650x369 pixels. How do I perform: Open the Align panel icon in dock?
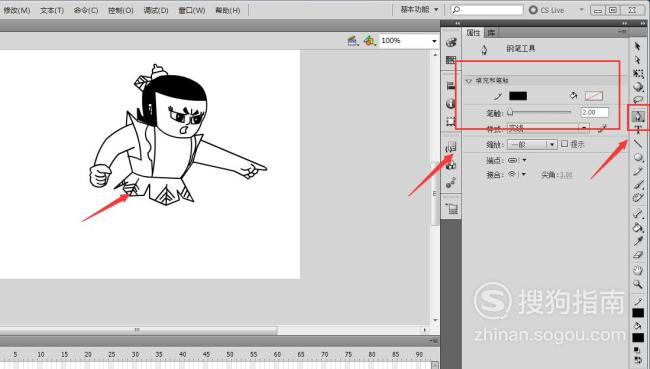(x=451, y=86)
